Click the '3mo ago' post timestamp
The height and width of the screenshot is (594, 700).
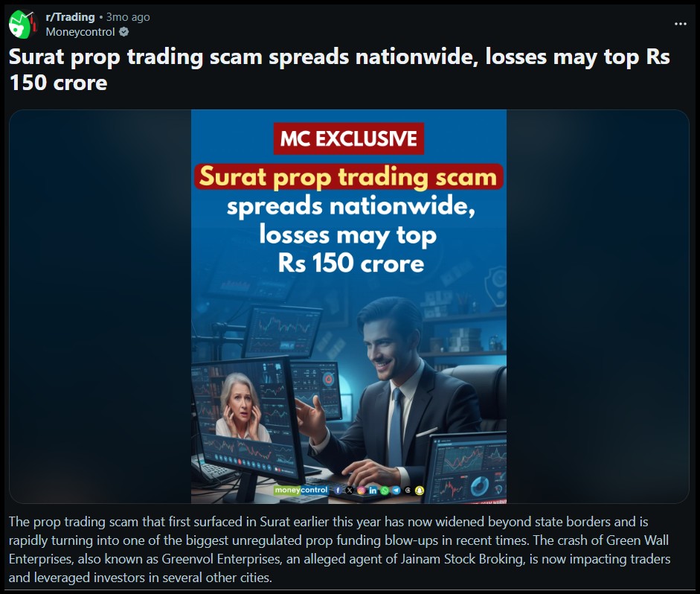128,17
